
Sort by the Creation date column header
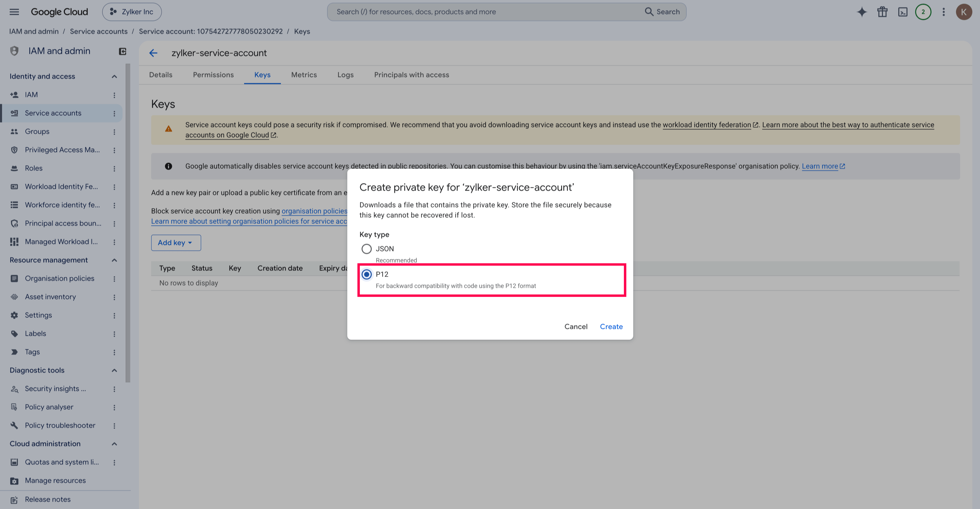point(280,268)
